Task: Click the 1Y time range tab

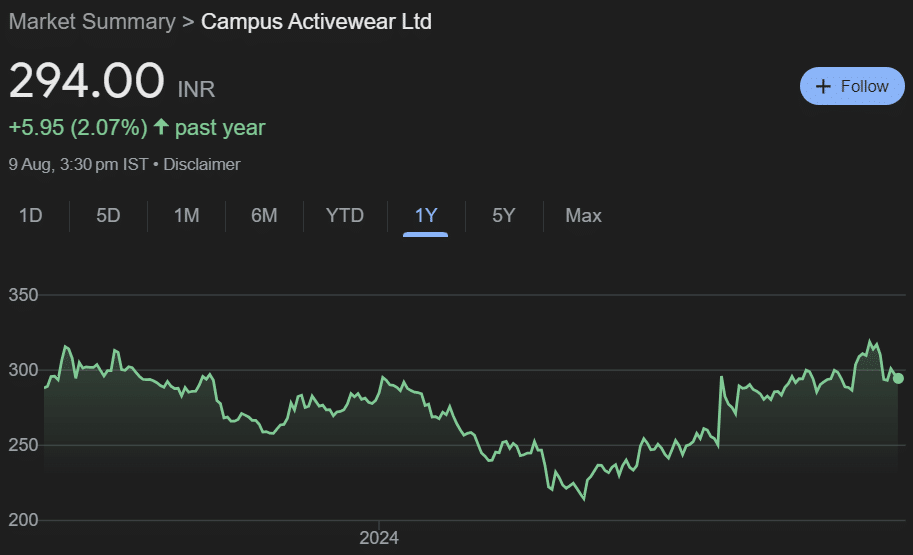Action: (426, 215)
